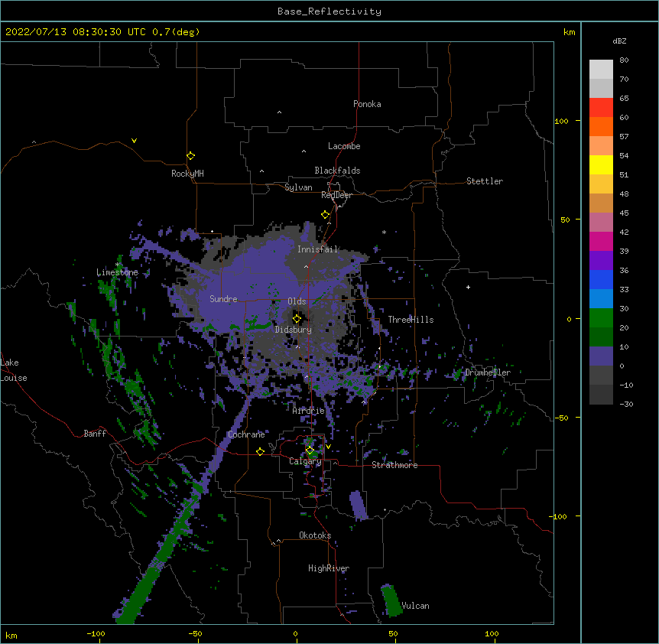Click the yellow diamond marker above RockyMH

coord(190,156)
